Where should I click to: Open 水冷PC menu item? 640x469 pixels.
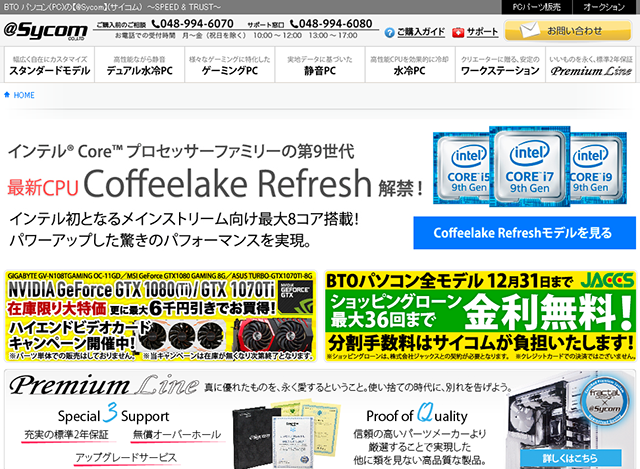tap(410, 65)
